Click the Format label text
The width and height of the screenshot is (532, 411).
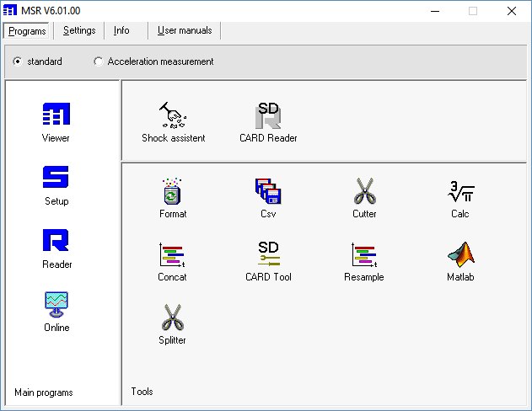tap(173, 214)
